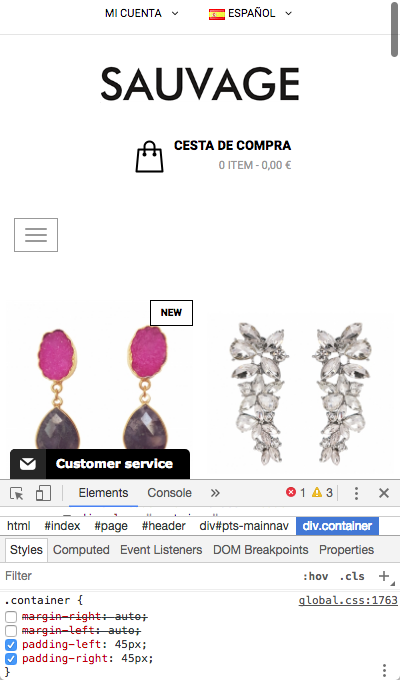
Task: Open the hamburger navigation menu
Action: point(36,235)
